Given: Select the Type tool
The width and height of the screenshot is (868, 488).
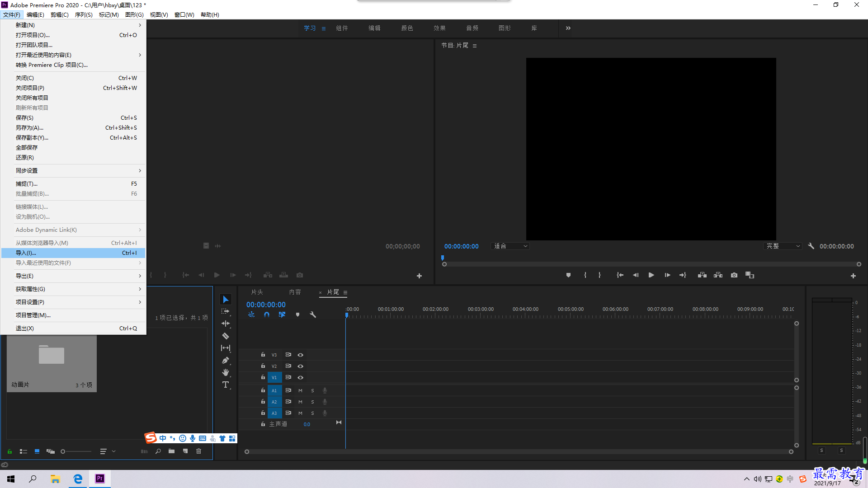Looking at the screenshot, I should click(226, 385).
